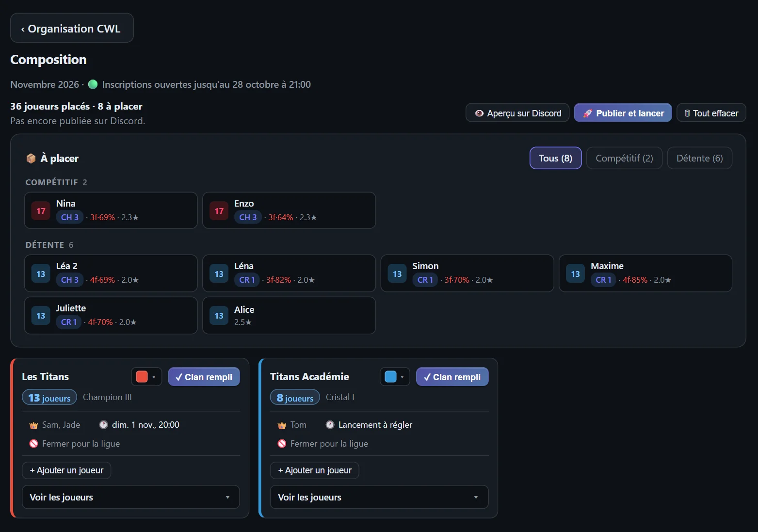Click Enzo's town hall 17 badge
758x532 pixels.
click(219, 211)
